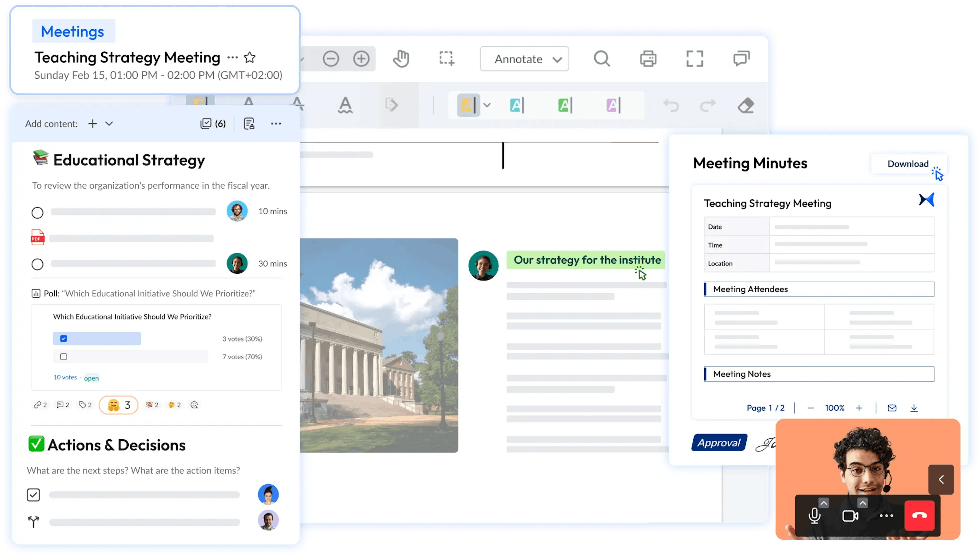The image size is (980, 556).
Task: Open the 10 votes link
Action: tap(65, 377)
